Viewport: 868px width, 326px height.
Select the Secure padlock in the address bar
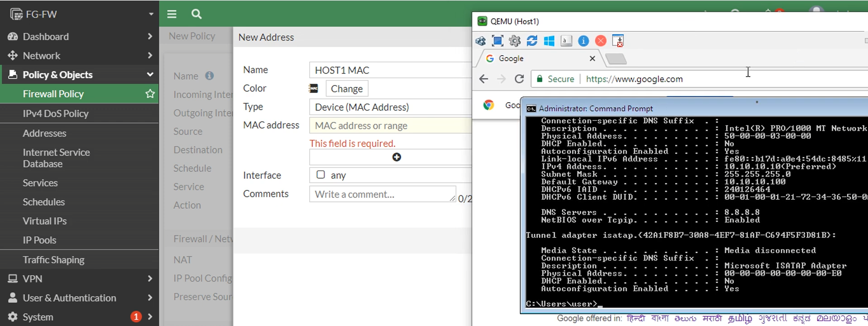click(539, 79)
